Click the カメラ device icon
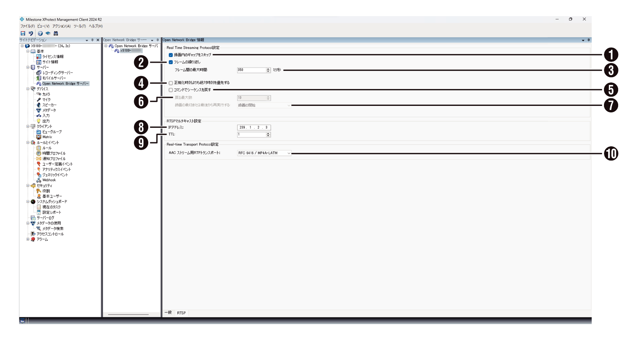644x340 pixels. [39, 94]
